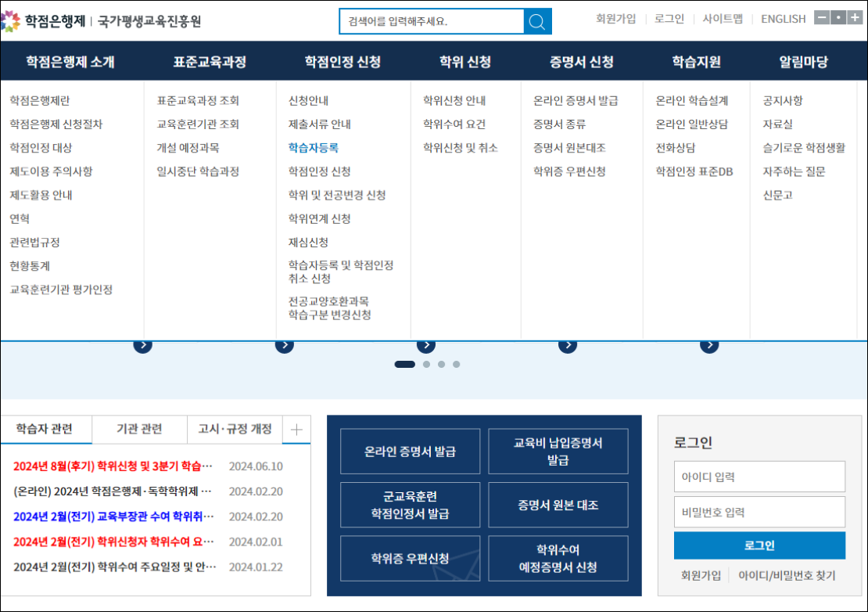Image resolution: width=868 pixels, height=612 pixels.
Task: Increase font size with plus button
Action: (x=855, y=18)
